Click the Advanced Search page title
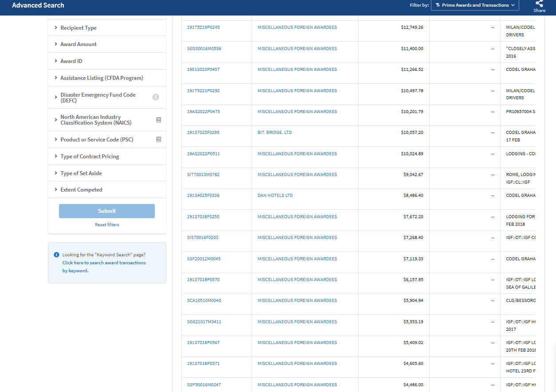556x392 pixels. coord(38,5)
